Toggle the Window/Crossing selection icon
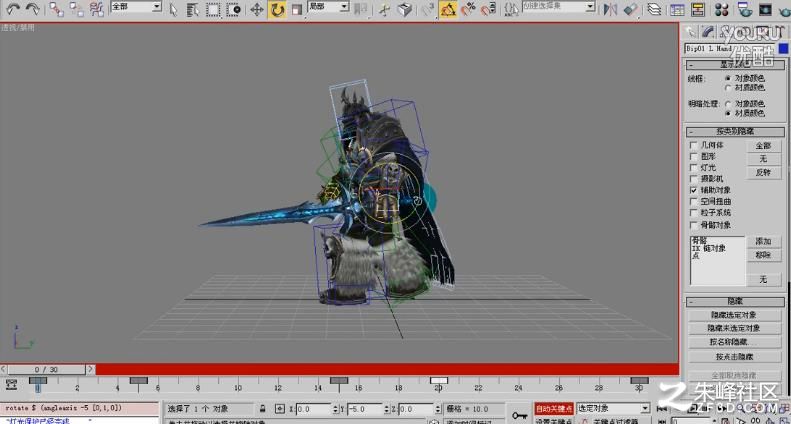Image resolution: width=791 pixels, height=424 pixels. (x=233, y=9)
